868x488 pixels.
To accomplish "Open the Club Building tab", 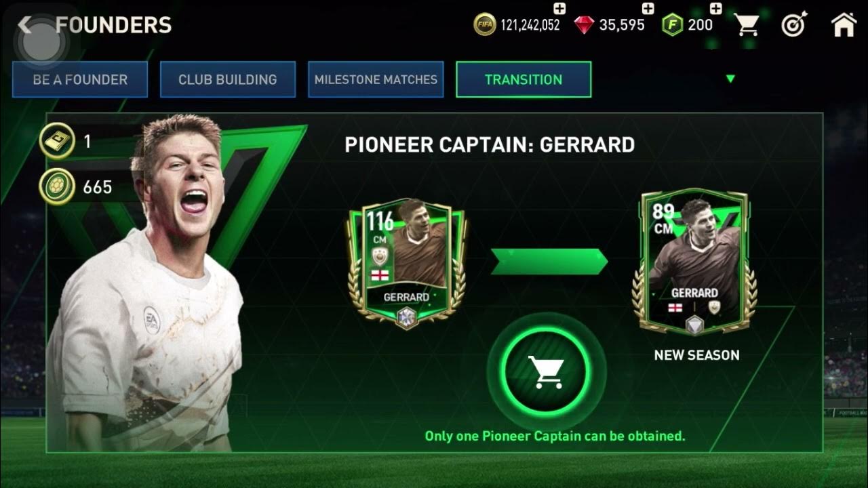I will [x=228, y=79].
